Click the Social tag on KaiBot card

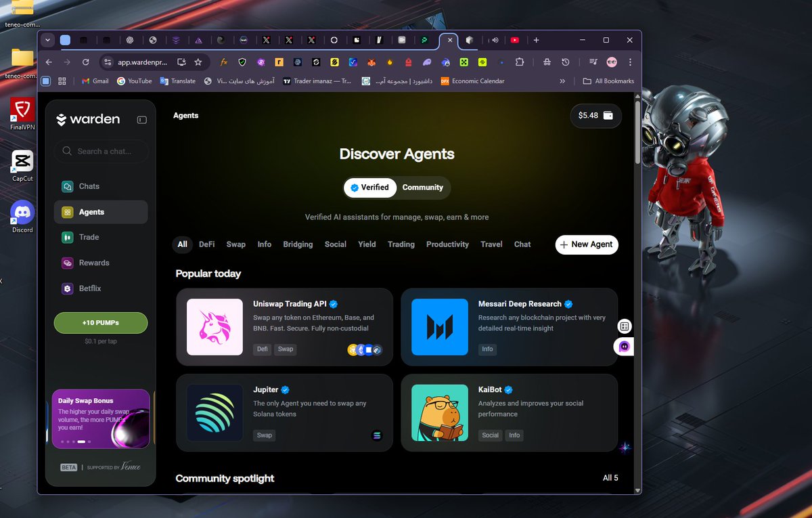click(x=491, y=435)
